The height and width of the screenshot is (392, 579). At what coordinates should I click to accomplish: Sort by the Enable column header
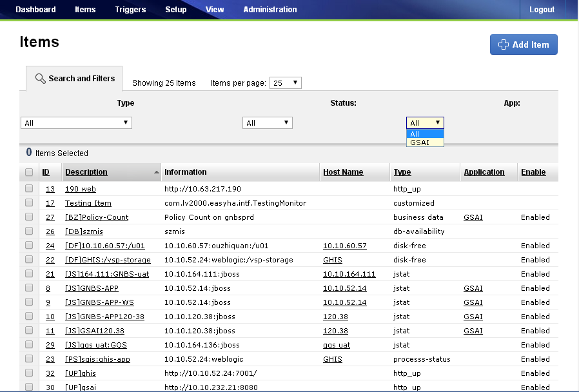click(533, 172)
